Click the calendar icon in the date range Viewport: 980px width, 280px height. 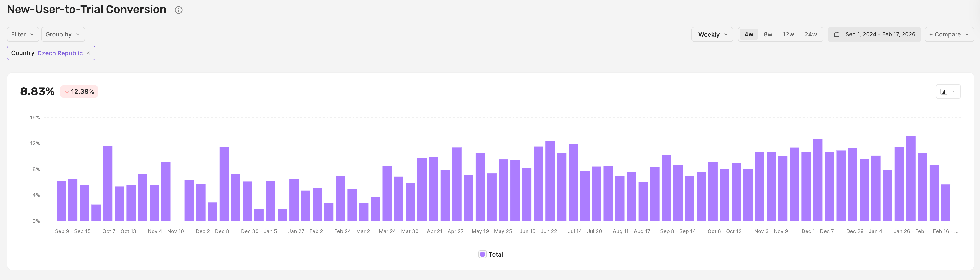coord(837,35)
